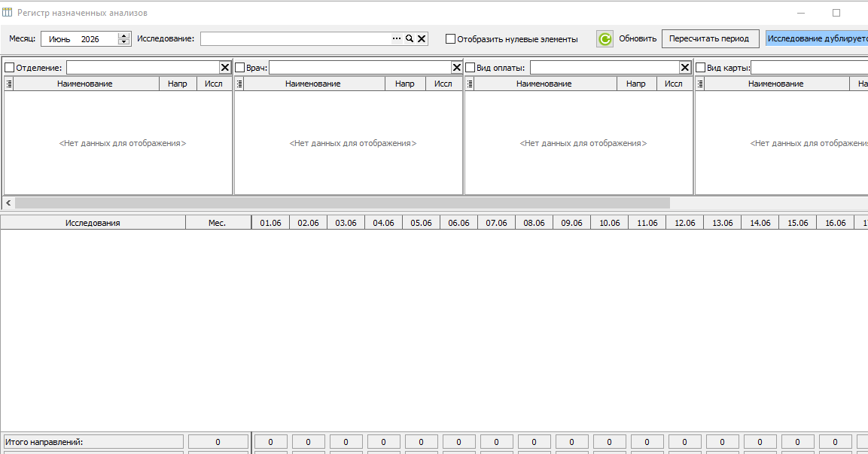Clear the Вид оплаты filter with X icon
This screenshot has width=868, height=454.
tap(685, 68)
